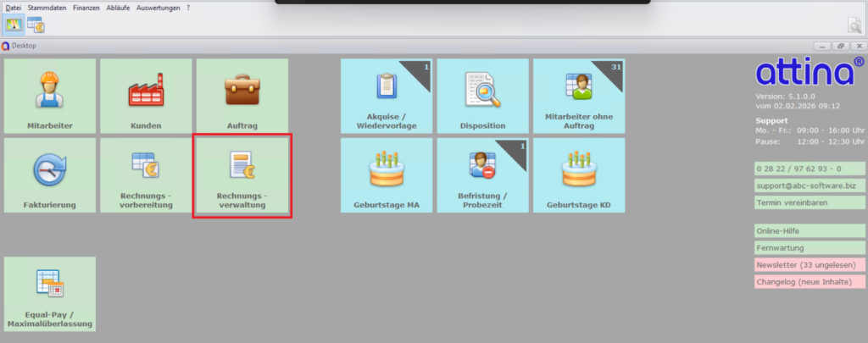868x343 pixels.
Task: Open the Akquise / Wiedervorlage tile
Action: 387,97
